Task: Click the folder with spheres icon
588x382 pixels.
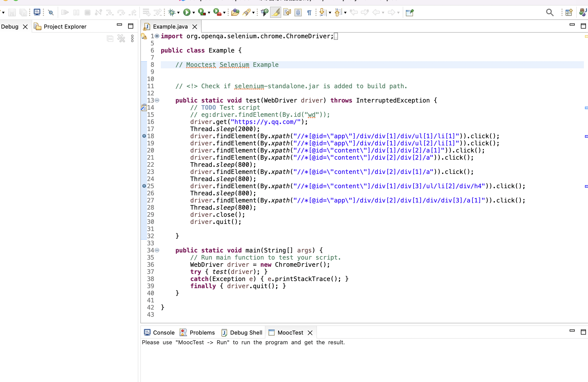Action: coord(235,12)
